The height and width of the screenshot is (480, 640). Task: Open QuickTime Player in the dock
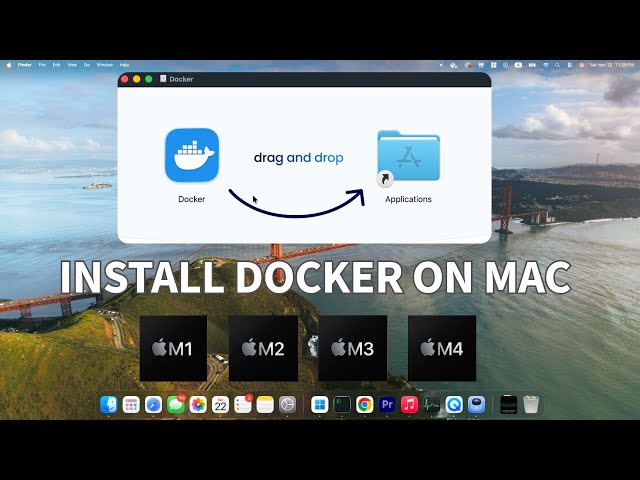[454, 404]
